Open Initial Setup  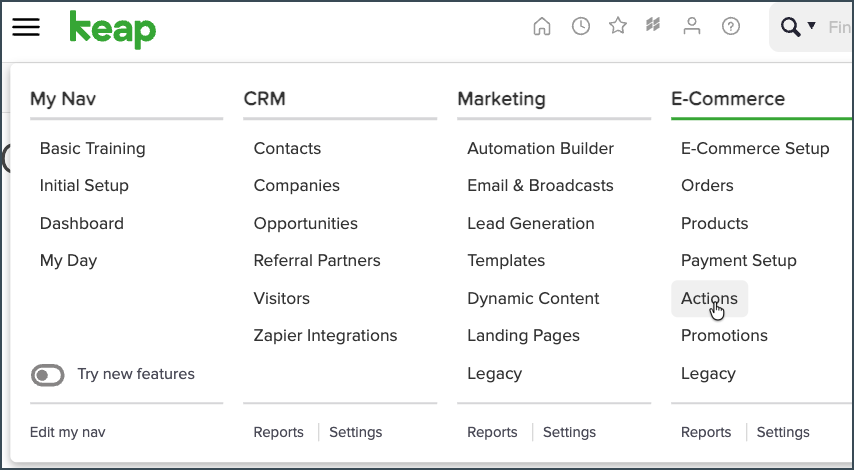[84, 186]
